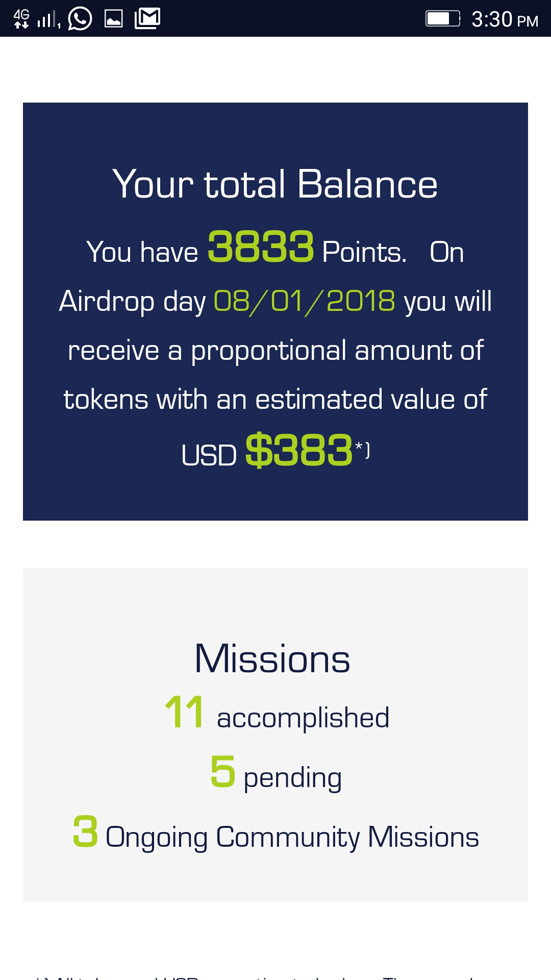Tap the 4G data indicator
The image size is (551, 980).
21,19
